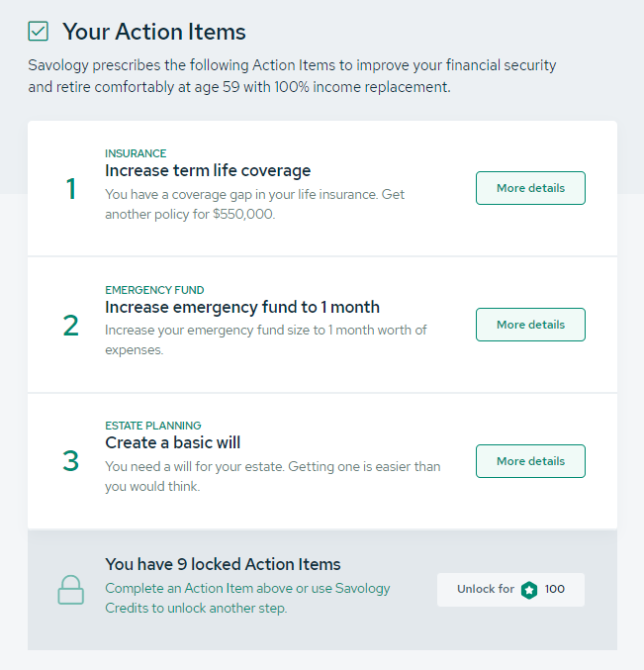
Task: Open the Increase term life coverage title
Action: [x=208, y=170]
